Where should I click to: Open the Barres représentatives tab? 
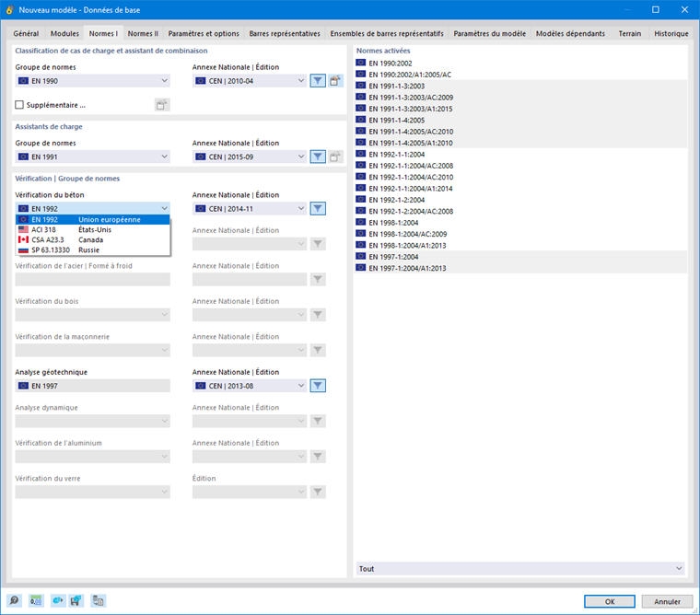coord(285,33)
